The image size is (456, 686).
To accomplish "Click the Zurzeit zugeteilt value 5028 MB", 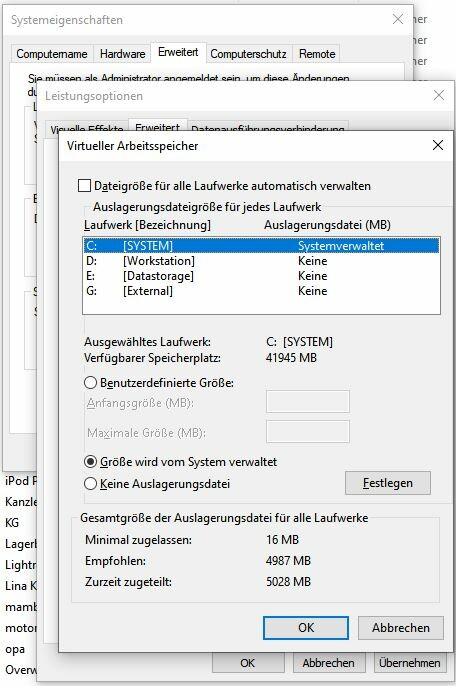I will click(x=288, y=582).
